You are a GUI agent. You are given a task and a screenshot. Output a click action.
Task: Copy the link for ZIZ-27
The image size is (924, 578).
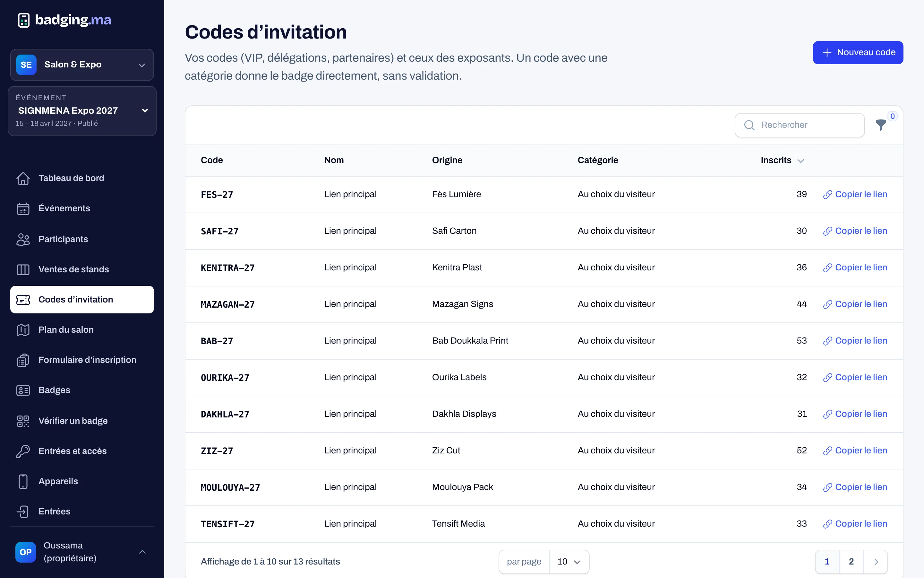(x=855, y=450)
